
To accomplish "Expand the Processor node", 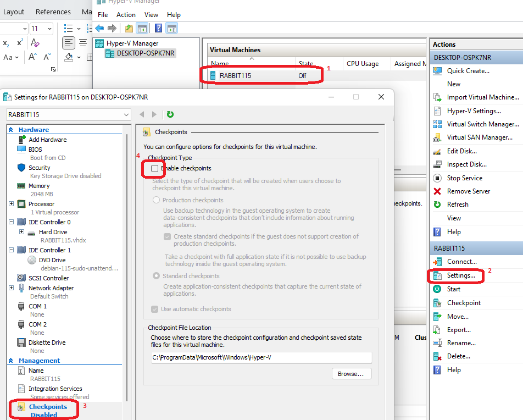I will pyautogui.click(x=11, y=203).
